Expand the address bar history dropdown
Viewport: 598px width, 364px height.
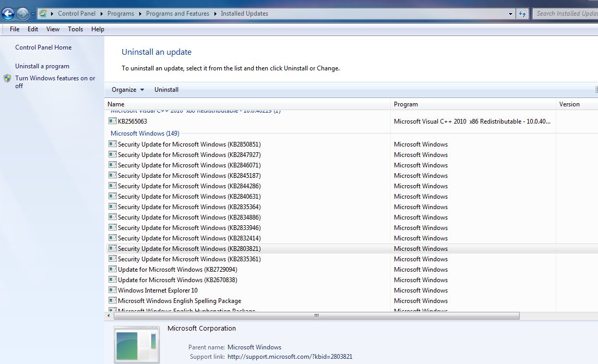click(x=510, y=14)
